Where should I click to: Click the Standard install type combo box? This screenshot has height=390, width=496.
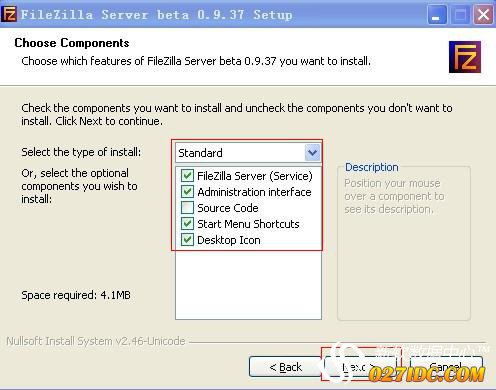[x=248, y=153]
